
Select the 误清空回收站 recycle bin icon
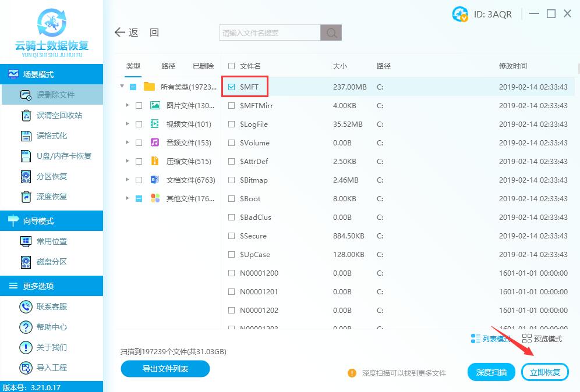point(26,115)
